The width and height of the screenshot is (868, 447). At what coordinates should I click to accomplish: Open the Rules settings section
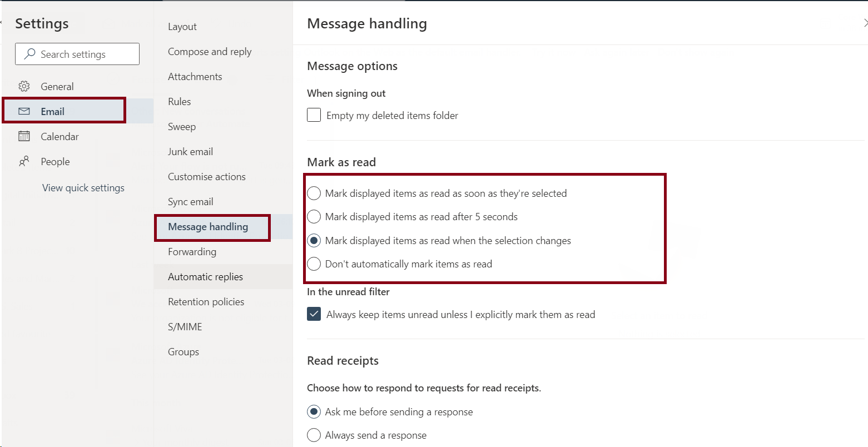pos(179,101)
